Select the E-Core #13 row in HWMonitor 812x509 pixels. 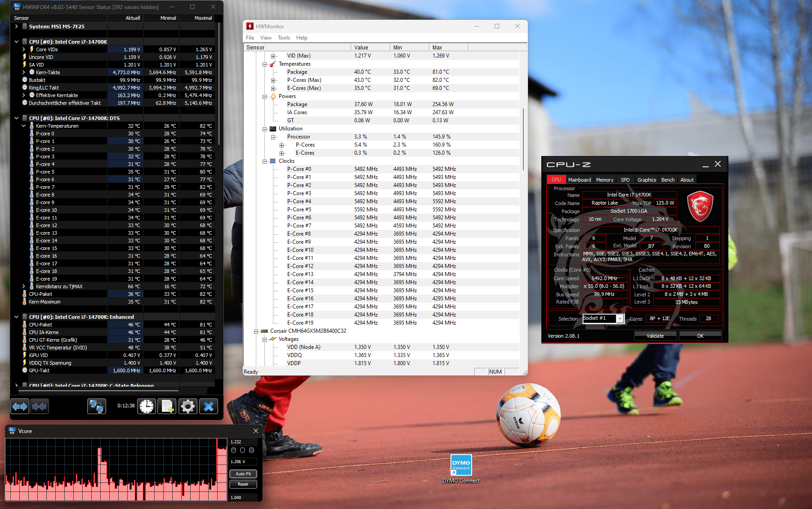click(x=382, y=274)
